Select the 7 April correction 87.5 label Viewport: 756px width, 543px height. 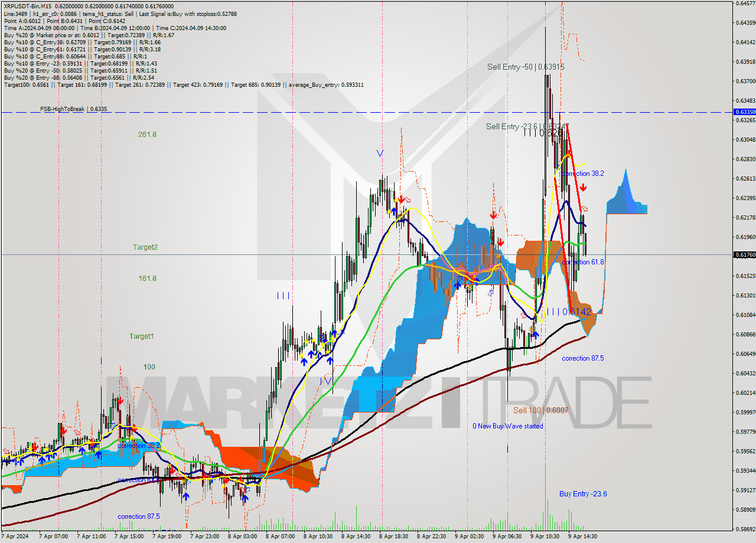pyautogui.click(x=140, y=516)
